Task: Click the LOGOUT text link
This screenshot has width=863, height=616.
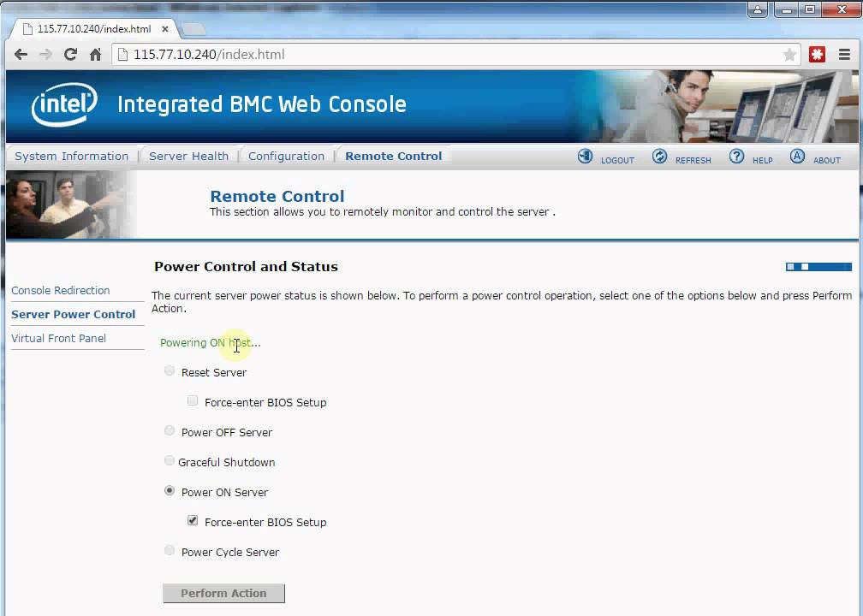Action: [617, 161]
